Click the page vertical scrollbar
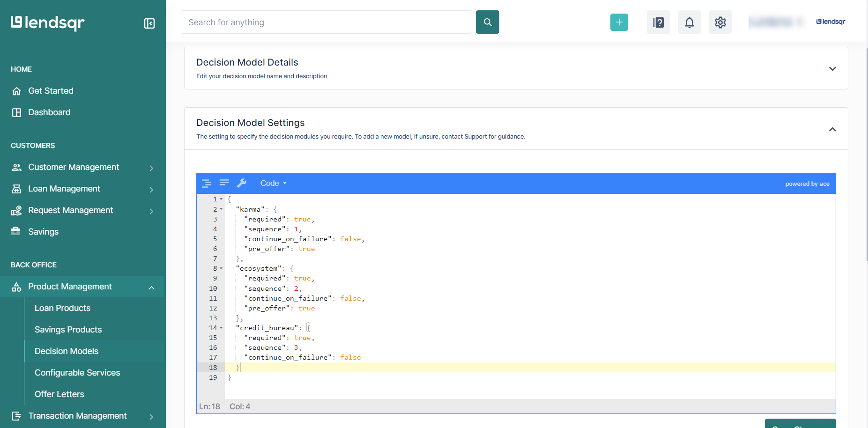The height and width of the screenshot is (428, 868). (x=866, y=155)
